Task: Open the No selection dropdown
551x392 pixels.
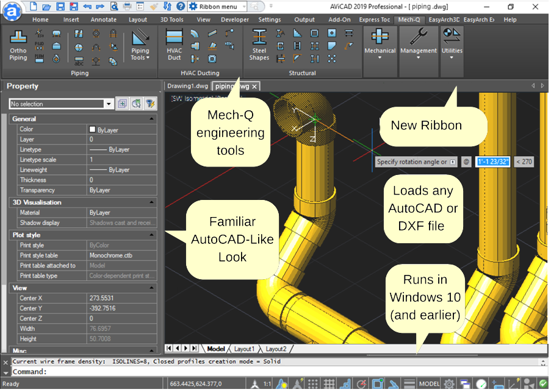Action: 109,104
